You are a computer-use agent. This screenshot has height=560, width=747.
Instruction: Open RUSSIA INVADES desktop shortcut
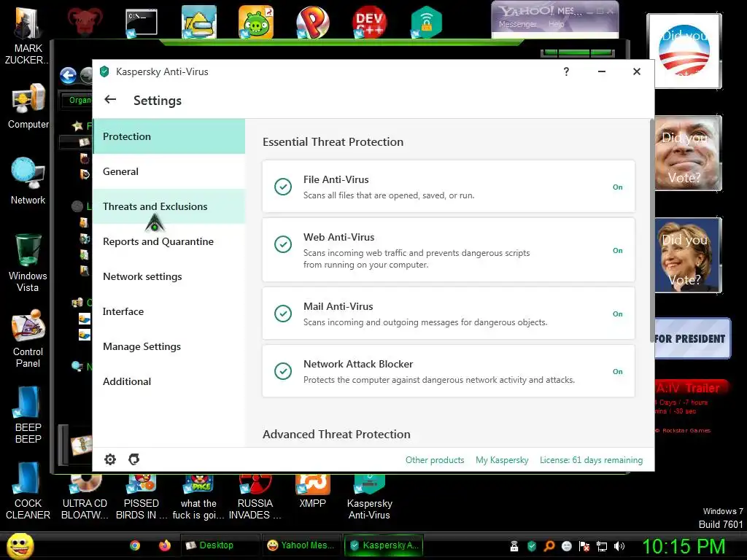point(255,497)
